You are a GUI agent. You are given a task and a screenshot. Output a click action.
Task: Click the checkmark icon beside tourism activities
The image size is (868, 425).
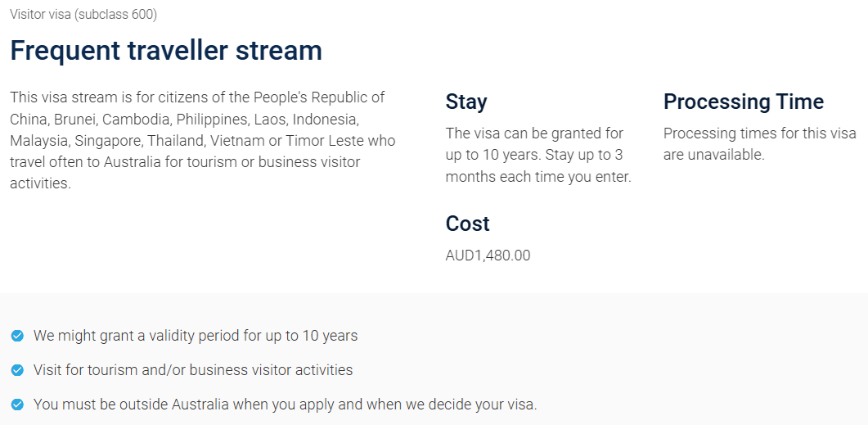(x=17, y=370)
